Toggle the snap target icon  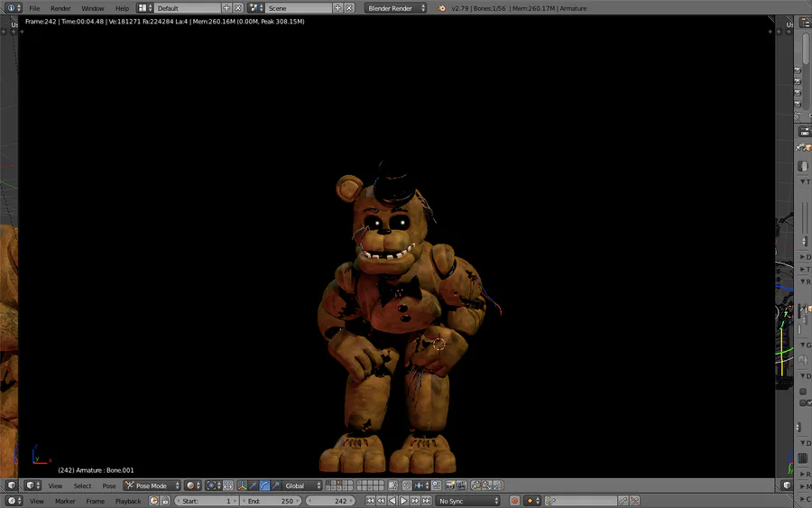(436, 485)
